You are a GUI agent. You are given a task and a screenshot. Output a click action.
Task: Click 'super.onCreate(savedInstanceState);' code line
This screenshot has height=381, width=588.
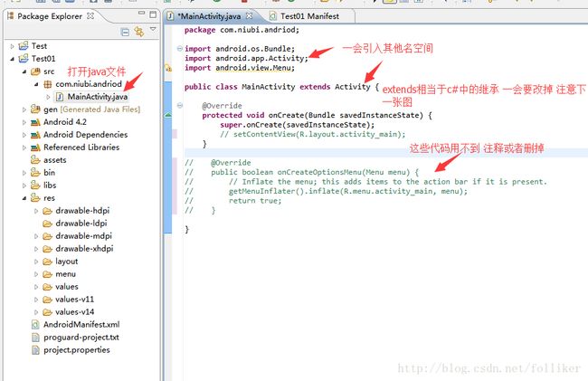tap(298, 125)
